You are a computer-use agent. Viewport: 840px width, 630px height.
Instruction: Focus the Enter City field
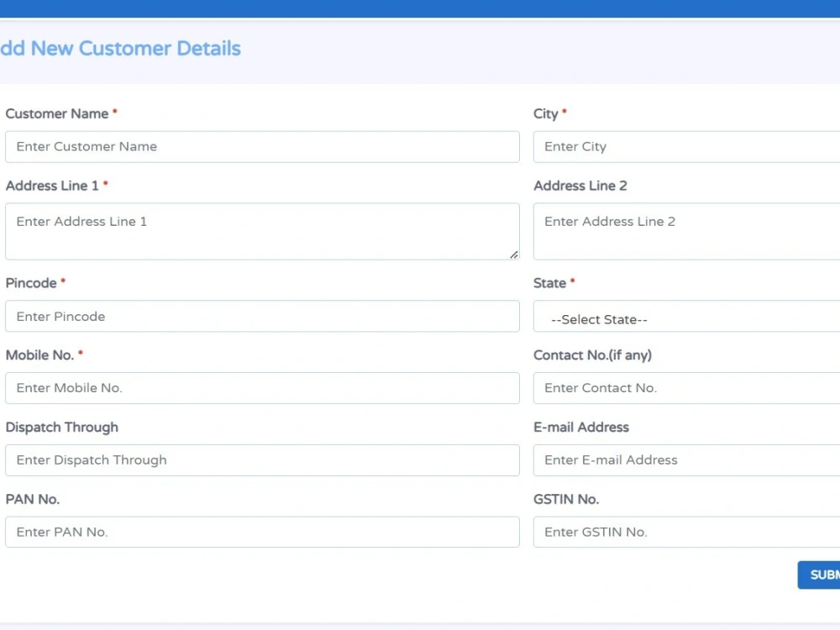(687, 147)
